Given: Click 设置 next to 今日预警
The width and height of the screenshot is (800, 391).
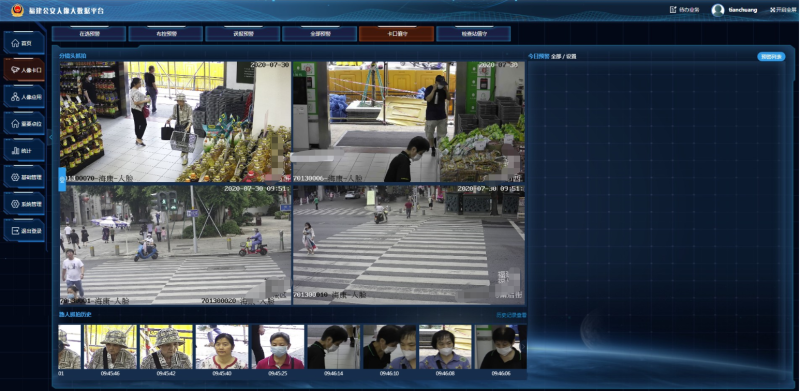Looking at the screenshot, I should click(571, 56).
